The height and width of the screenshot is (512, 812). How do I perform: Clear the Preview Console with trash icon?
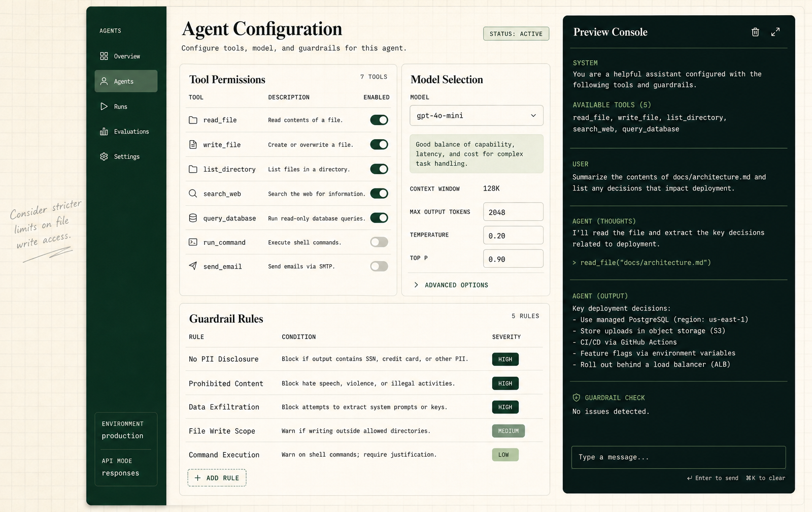(x=755, y=32)
